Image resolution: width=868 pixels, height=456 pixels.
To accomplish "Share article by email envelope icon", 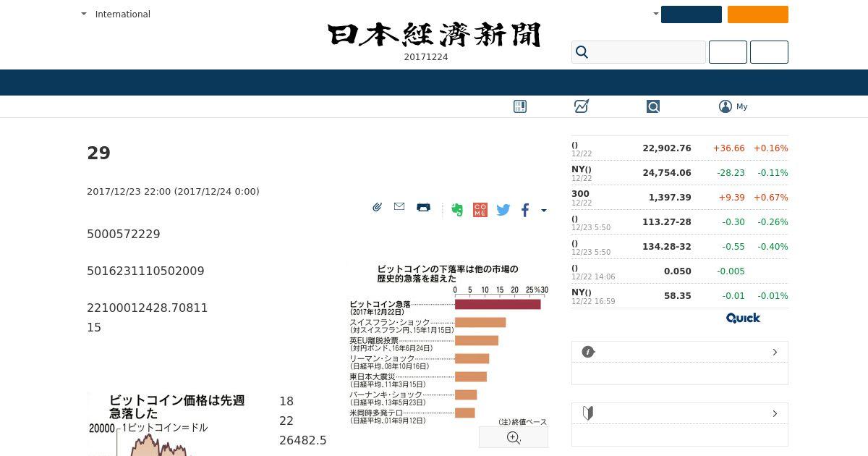I will pos(399,207).
